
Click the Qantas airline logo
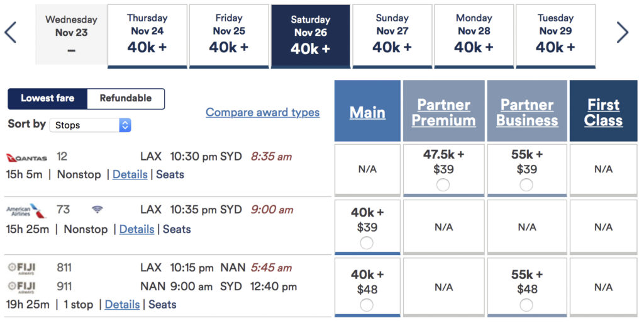click(x=26, y=157)
